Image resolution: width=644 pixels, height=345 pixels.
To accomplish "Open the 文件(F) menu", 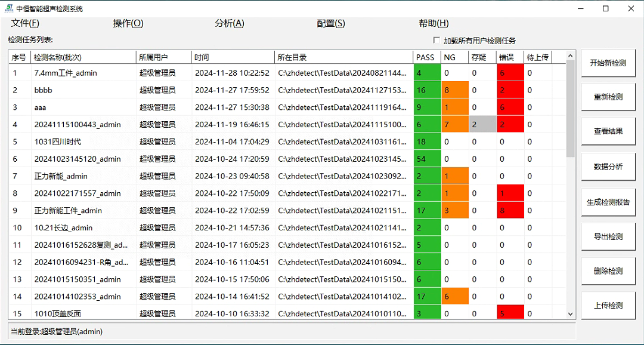I will [x=25, y=23].
